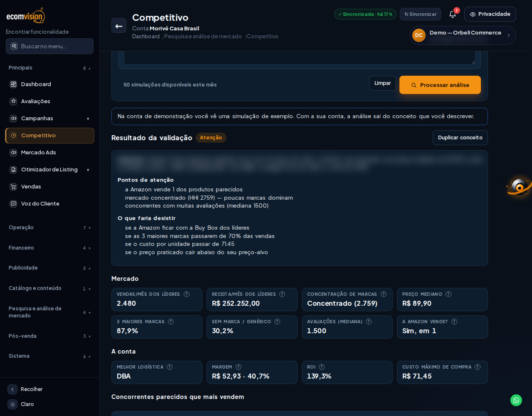Click the Limpar button
The width and height of the screenshot is (532, 416).
point(382,83)
